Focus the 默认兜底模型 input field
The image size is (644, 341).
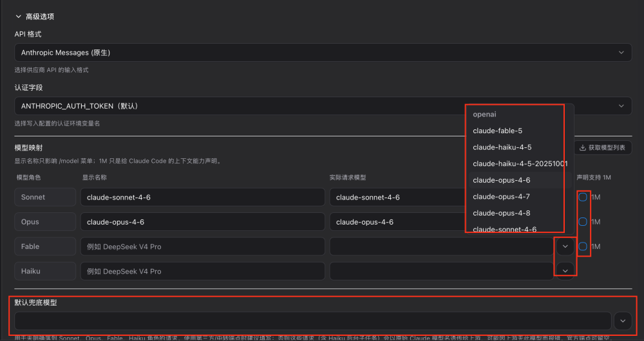(312, 321)
